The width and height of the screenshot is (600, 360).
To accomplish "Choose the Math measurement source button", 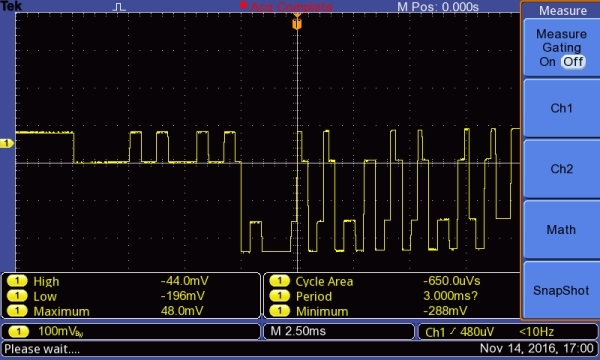I will 561,230.
